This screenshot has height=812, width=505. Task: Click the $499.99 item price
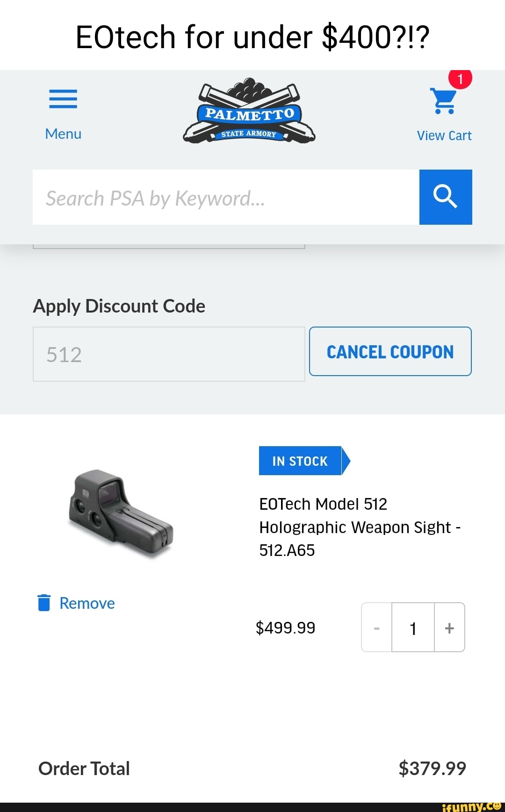point(285,627)
